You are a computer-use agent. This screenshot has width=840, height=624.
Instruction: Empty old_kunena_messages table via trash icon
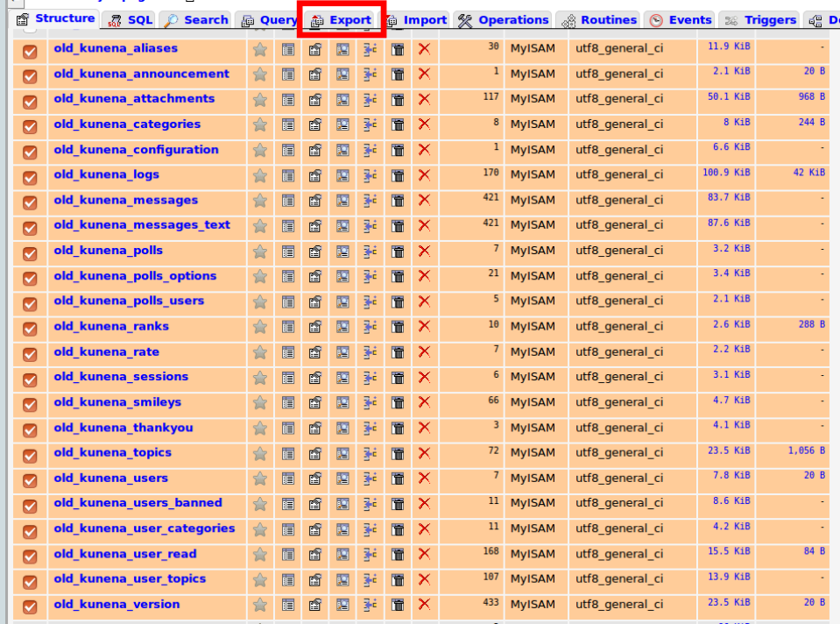pyautogui.click(x=398, y=202)
